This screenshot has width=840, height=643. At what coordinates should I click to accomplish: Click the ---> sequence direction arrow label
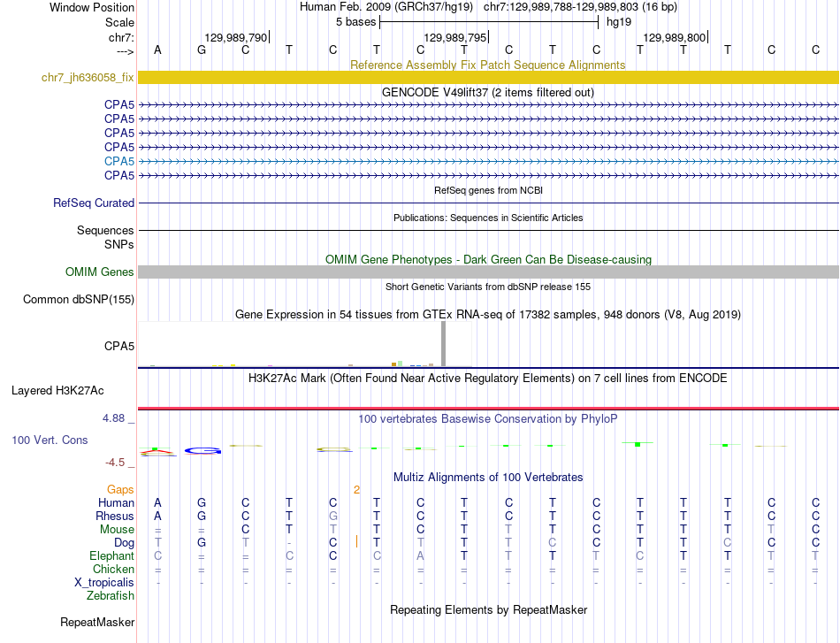[x=125, y=51]
